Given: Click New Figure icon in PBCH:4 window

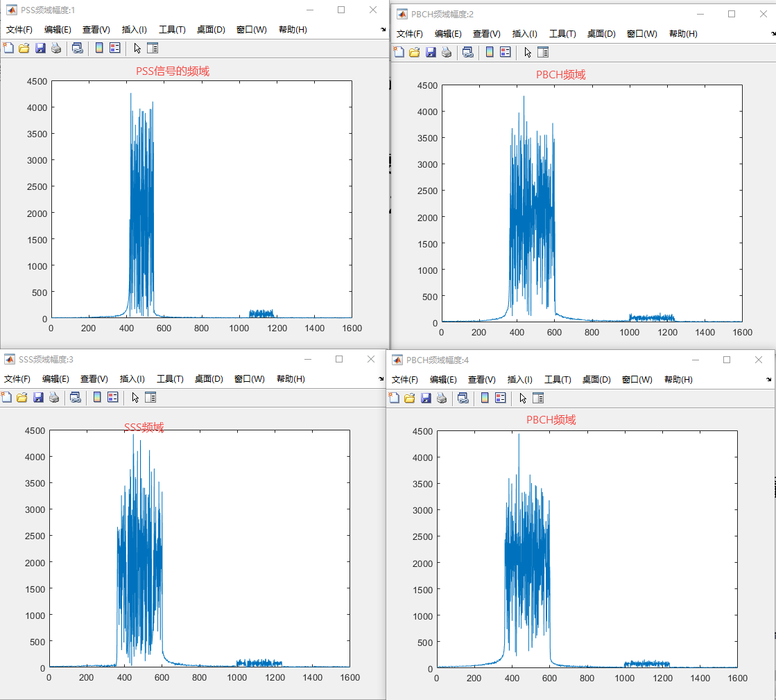Looking at the screenshot, I should (x=394, y=398).
